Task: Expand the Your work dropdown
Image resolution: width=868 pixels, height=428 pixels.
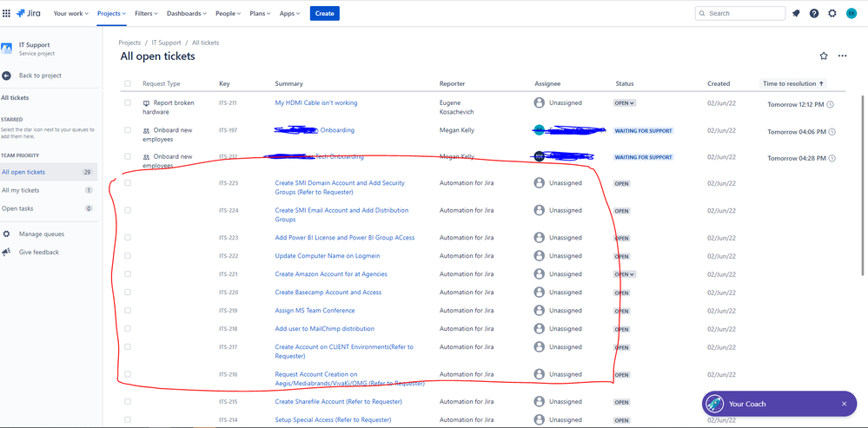Action: pyautogui.click(x=71, y=13)
